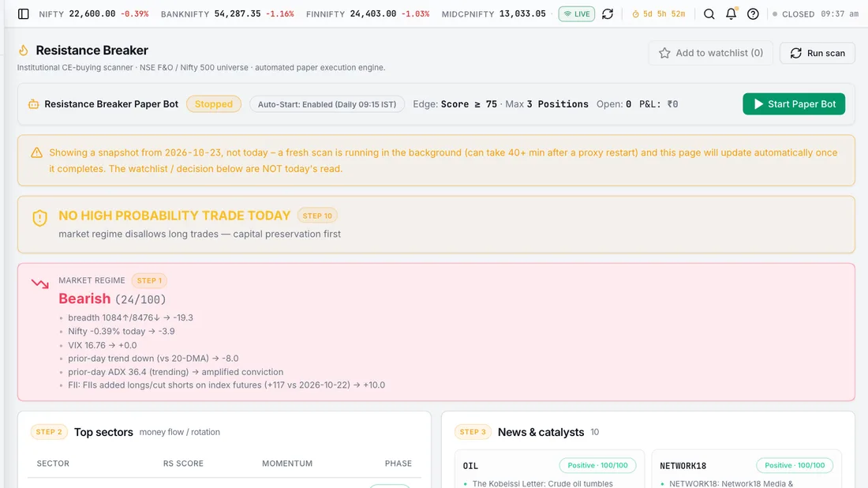Click the 'VIX 16.76' regime line
This screenshot has height=488, width=868.
[x=103, y=345]
